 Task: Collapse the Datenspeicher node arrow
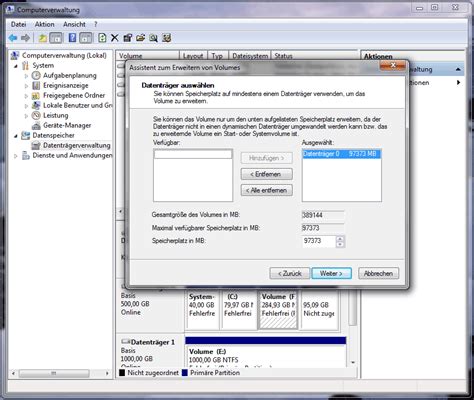tap(16, 136)
